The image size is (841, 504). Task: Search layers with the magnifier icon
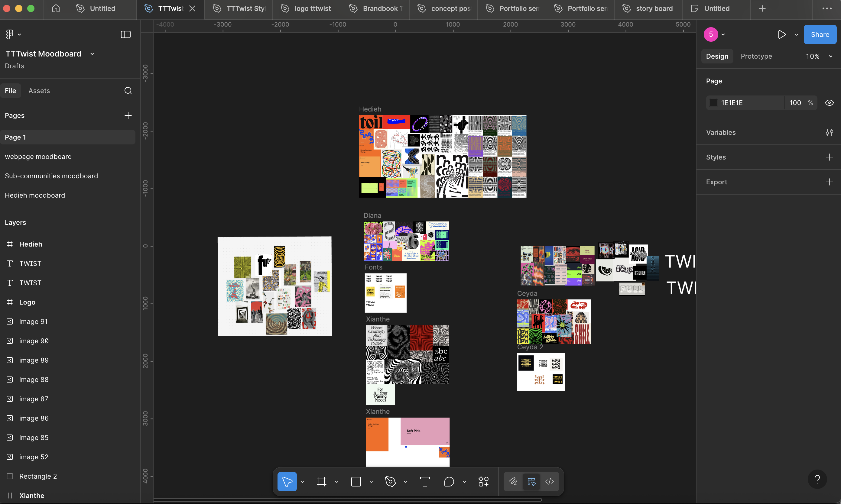coord(128,91)
